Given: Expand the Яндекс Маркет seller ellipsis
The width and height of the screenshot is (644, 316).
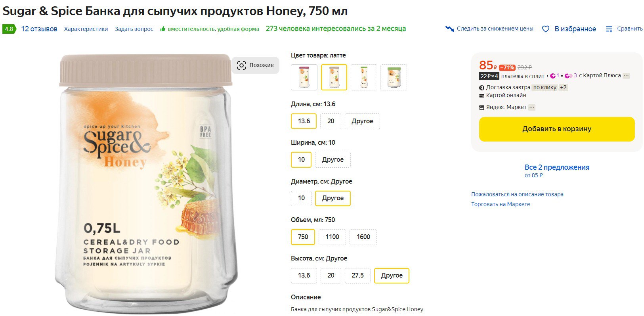Looking at the screenshot, I should [x=532, y=107].
